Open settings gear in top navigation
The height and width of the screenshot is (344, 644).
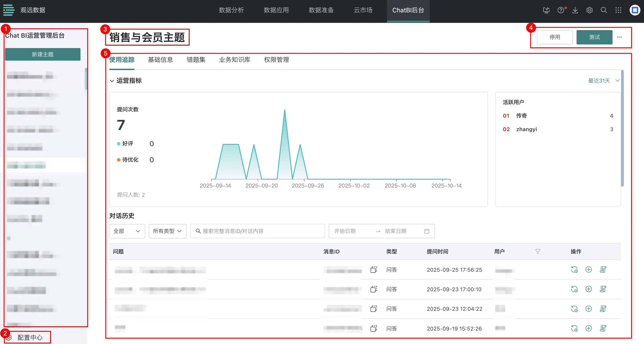(590, 10)
